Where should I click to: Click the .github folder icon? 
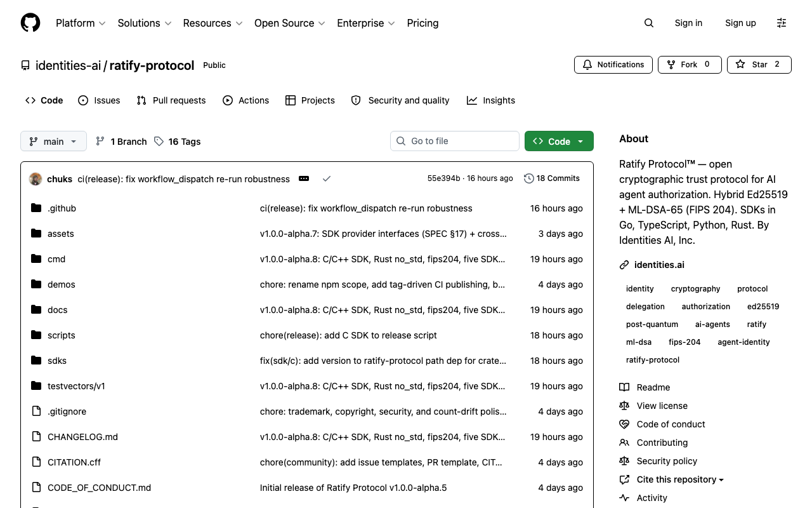36,208
